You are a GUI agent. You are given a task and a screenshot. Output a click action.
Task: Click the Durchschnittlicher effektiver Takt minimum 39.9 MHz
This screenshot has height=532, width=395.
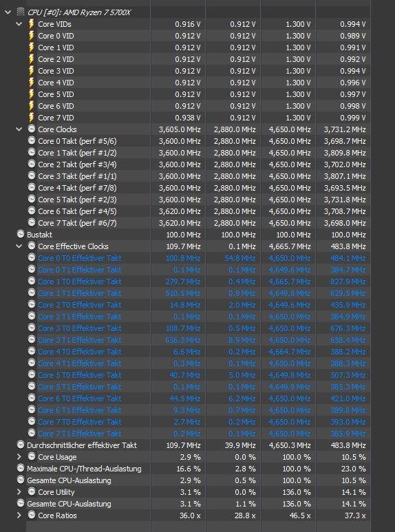240,445
